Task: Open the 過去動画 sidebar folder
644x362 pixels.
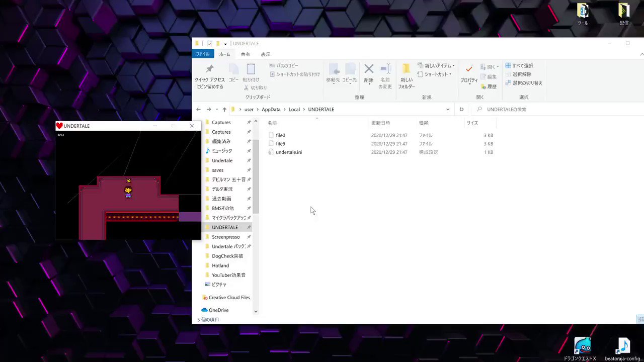Action: [221, 199]
